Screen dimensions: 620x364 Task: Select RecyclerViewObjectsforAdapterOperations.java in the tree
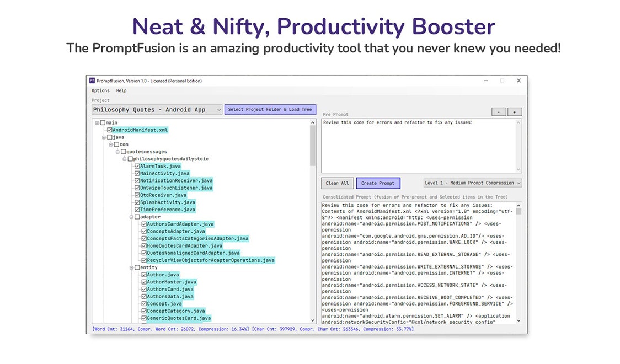point(211,260)
